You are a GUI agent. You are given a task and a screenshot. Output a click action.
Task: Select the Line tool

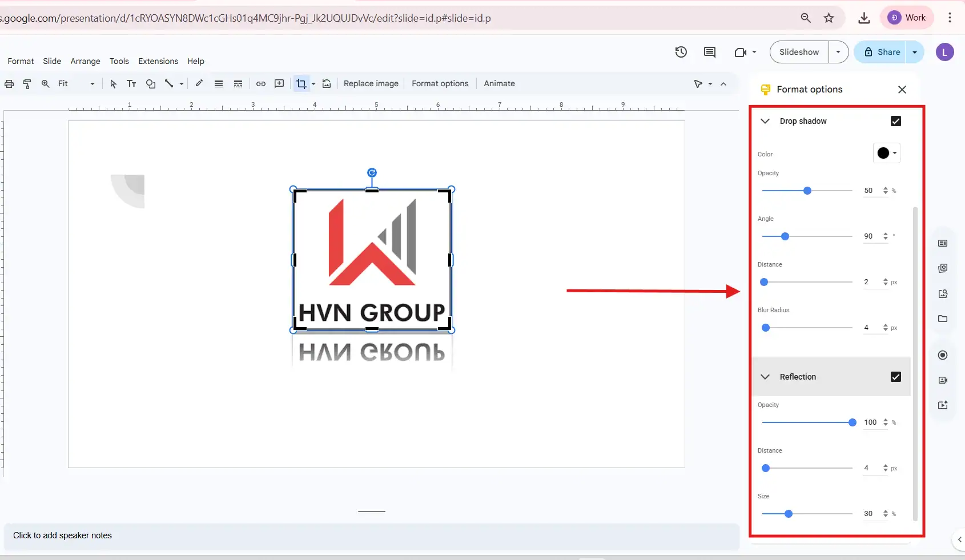tap(169, 84)
